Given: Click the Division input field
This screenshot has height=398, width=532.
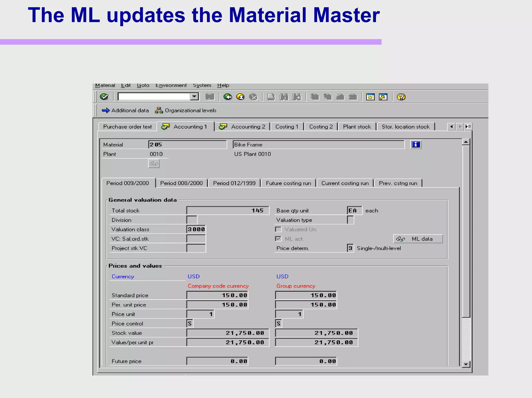Looking at the screenshot, I should pos(192,220).
